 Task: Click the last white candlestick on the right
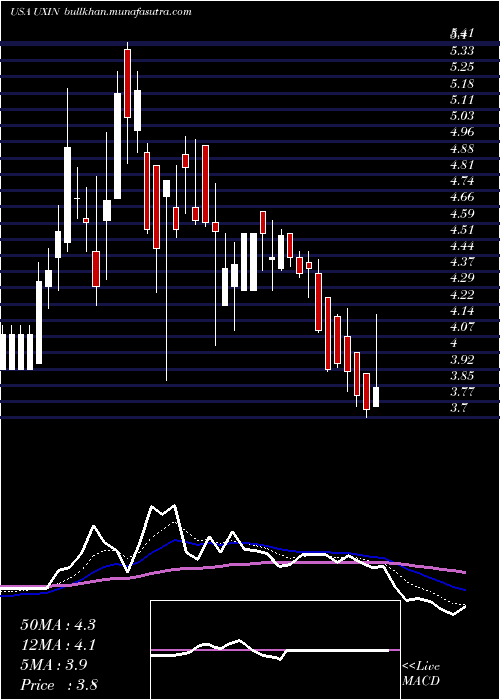tap(376, 397)
